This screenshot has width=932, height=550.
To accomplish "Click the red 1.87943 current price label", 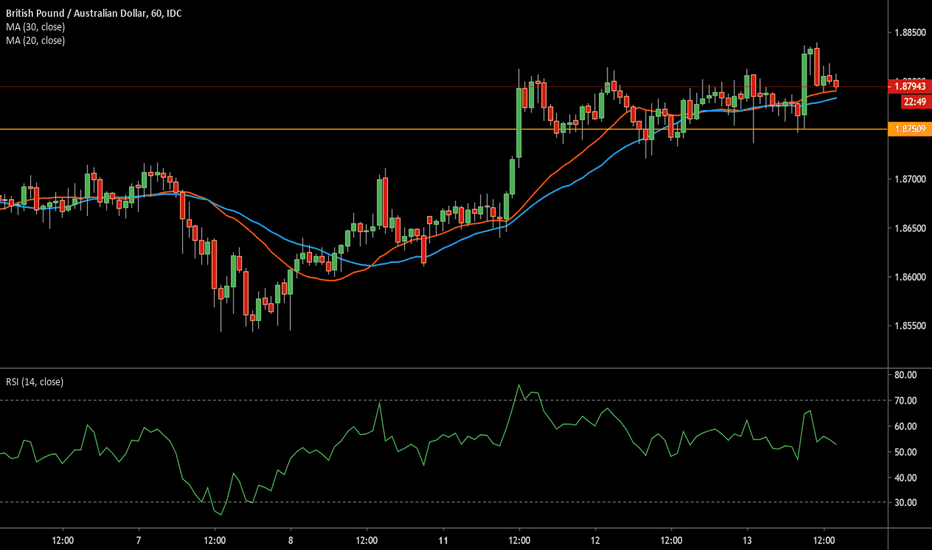I will pyautogui.click(x=910, y=87).
